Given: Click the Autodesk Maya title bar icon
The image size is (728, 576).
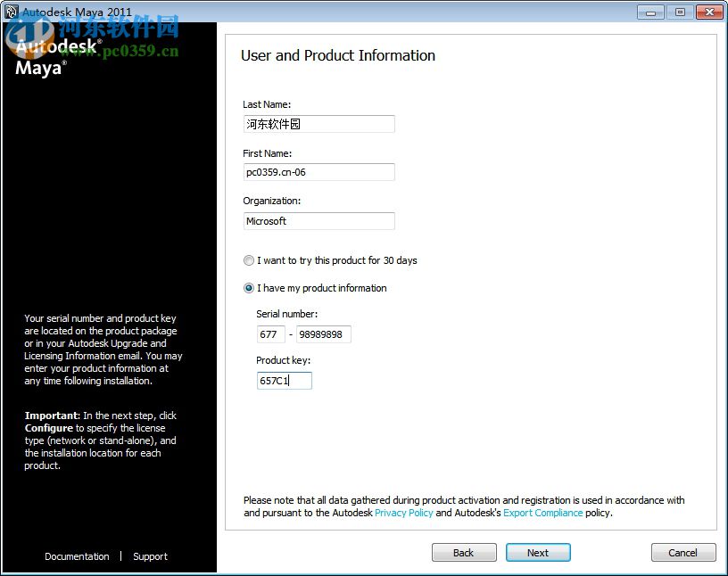Looking at the screenshot, I should 11,12.
